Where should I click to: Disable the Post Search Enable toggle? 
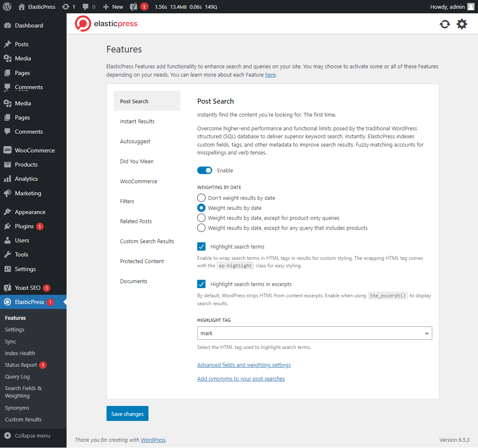tap(204, 170)
